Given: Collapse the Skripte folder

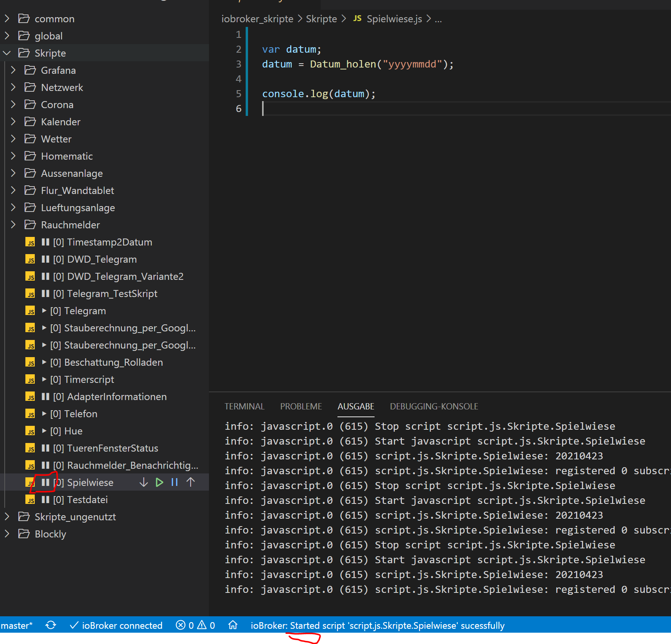Looking at the screenshot, I should click(6, 53).
